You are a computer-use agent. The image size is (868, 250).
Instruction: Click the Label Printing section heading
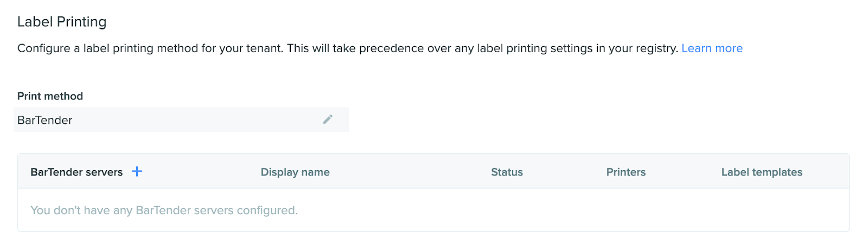tap(62, 22)
